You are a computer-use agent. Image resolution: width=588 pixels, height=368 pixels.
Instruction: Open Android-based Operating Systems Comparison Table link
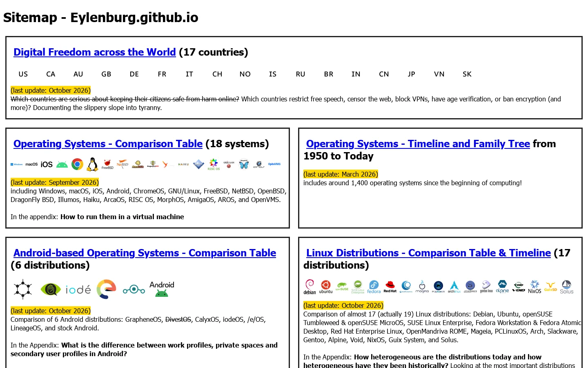click(145, 253)
